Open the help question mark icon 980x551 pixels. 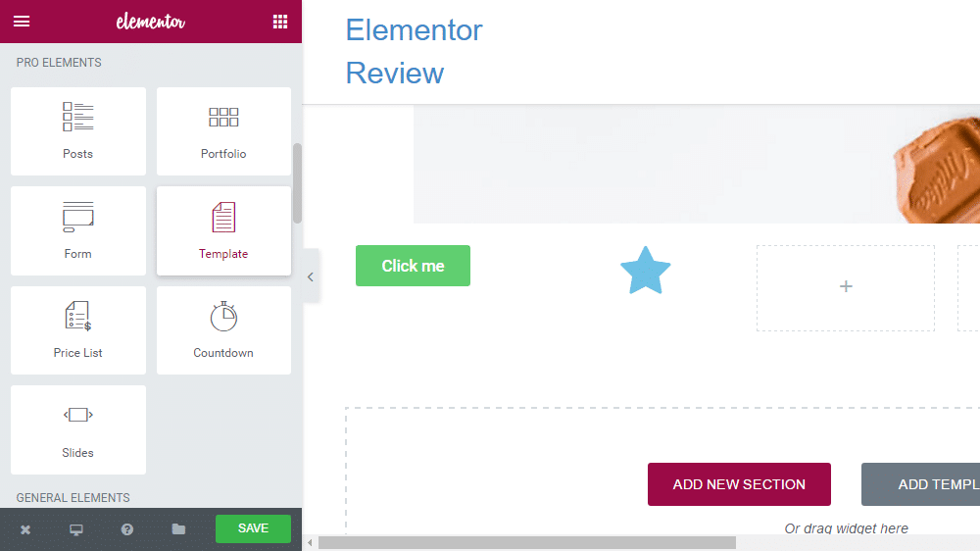[126, 529]
